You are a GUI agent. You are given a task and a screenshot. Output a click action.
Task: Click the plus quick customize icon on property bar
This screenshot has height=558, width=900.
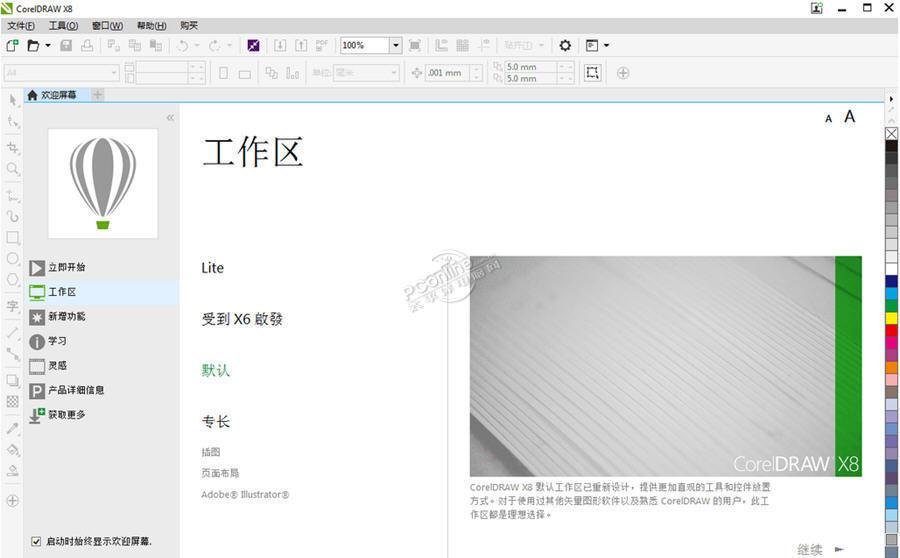coord(623,73)
